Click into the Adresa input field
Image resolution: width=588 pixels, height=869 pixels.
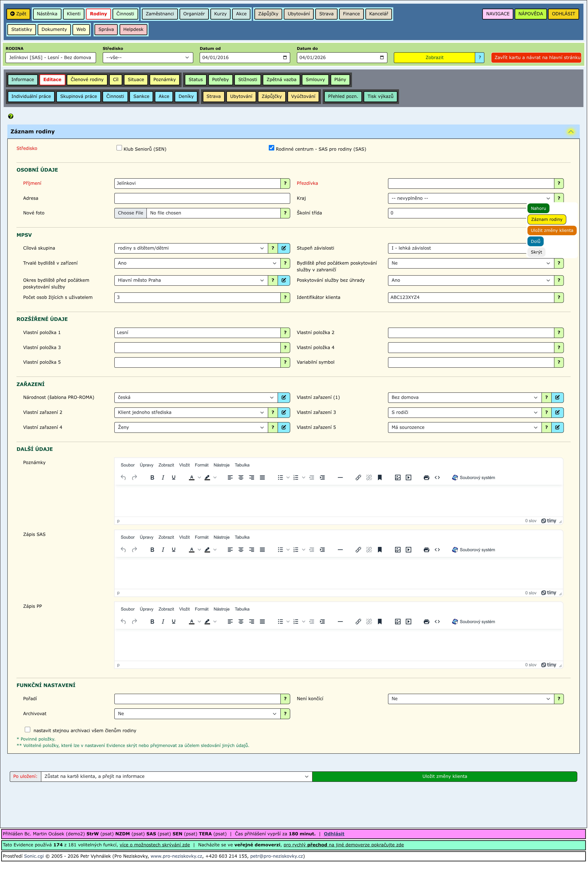(202, 199)
